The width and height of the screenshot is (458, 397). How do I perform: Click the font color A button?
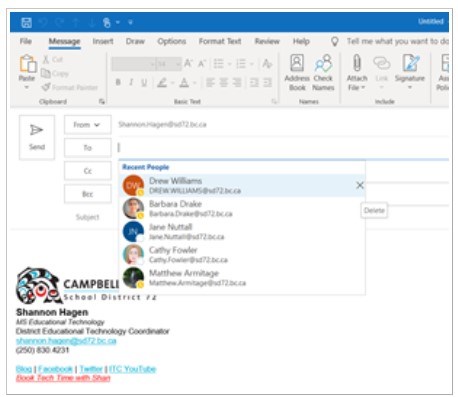(x=184, y=82)
